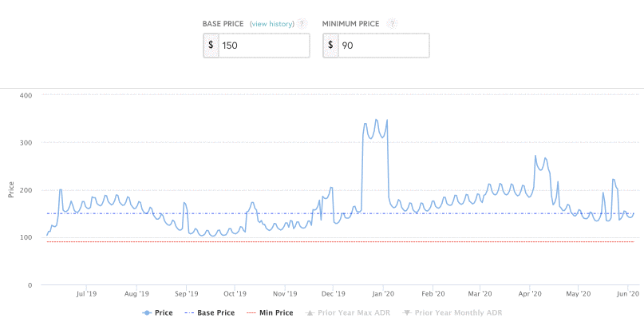The image size is (644, 326).
Task: Click the Minimum Price help question mark icon
Action: click(x=393, y=23)
